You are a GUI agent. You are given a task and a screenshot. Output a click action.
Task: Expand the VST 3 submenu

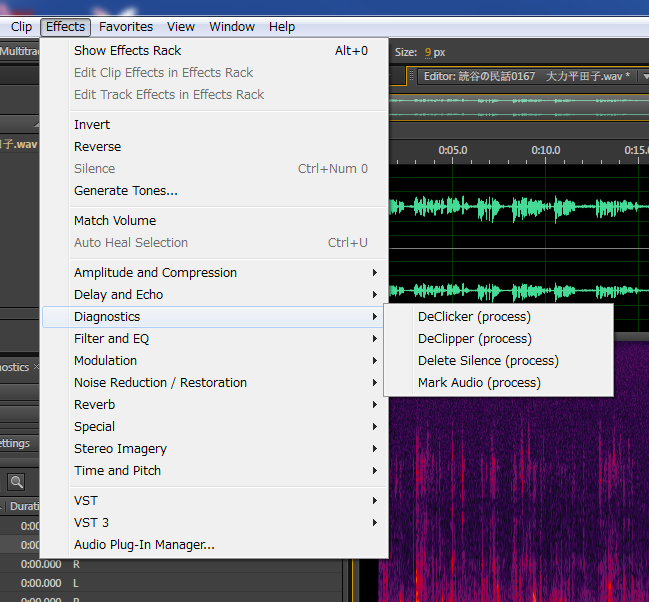point(215,523)
